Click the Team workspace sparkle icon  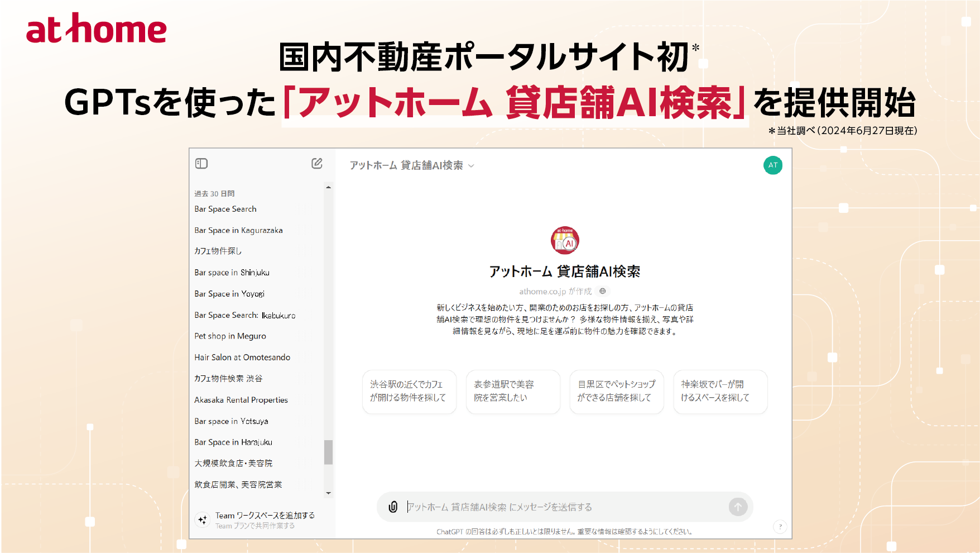click(x=201, y=519)
